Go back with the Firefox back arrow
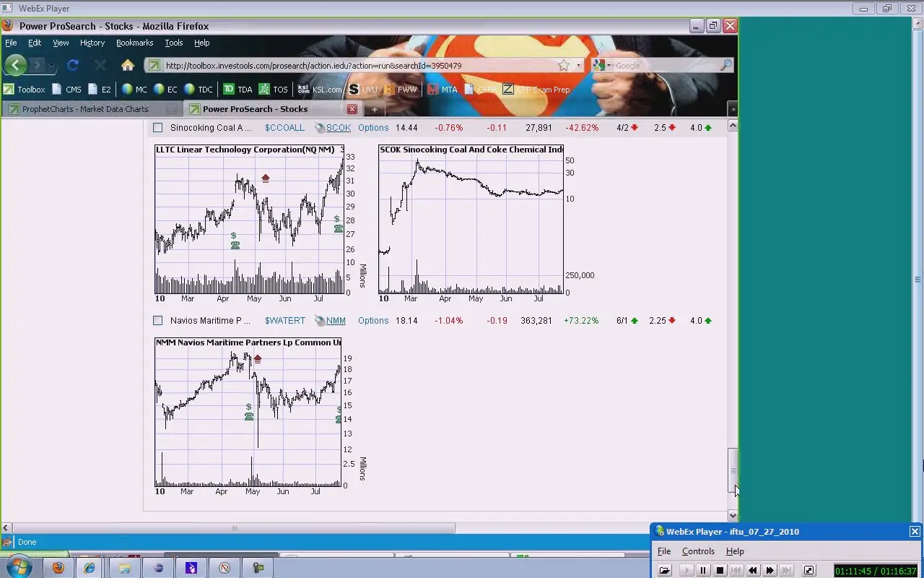 (15, 65)
